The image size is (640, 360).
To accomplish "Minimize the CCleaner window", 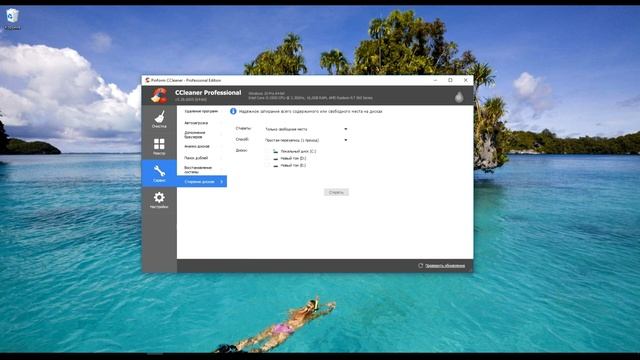I will pos(435,80).
